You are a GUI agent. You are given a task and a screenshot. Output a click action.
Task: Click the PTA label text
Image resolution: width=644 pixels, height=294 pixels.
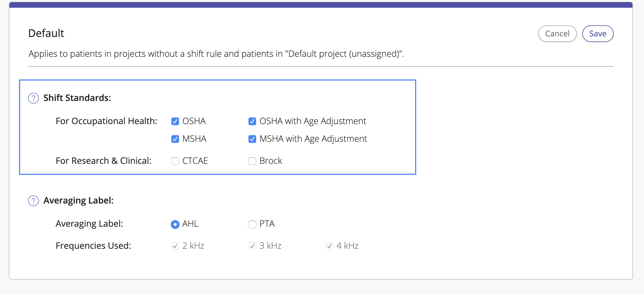(x=267, y=224)
